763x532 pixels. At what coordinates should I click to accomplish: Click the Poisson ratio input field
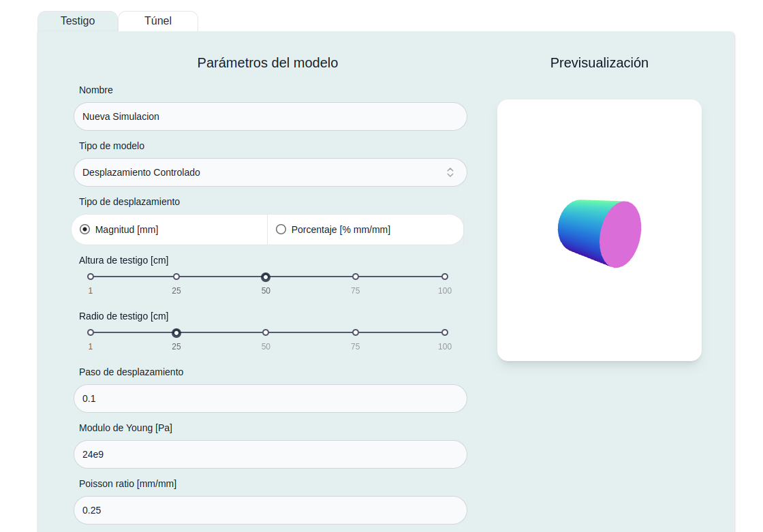click(x=270, y=510)
